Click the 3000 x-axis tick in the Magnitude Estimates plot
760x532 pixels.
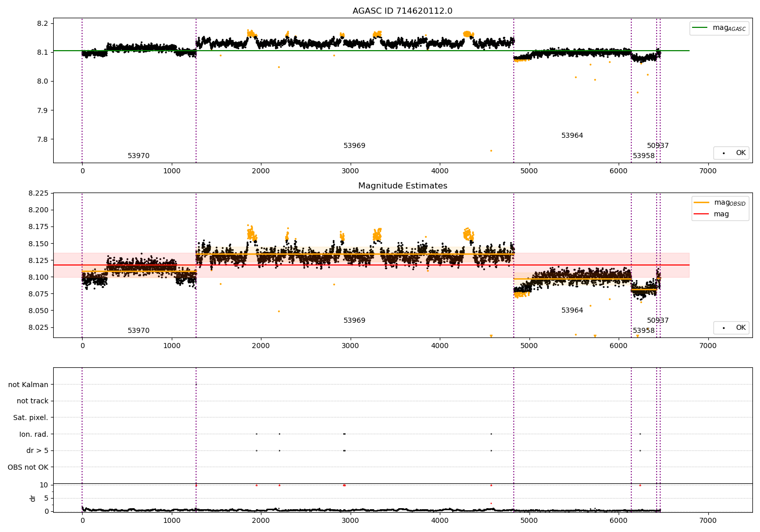[350, 346]
